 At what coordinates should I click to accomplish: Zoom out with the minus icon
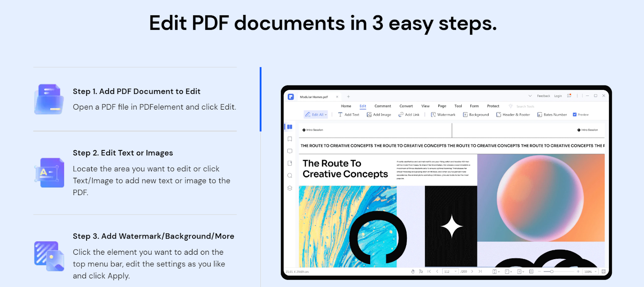(x=539, y=272)
